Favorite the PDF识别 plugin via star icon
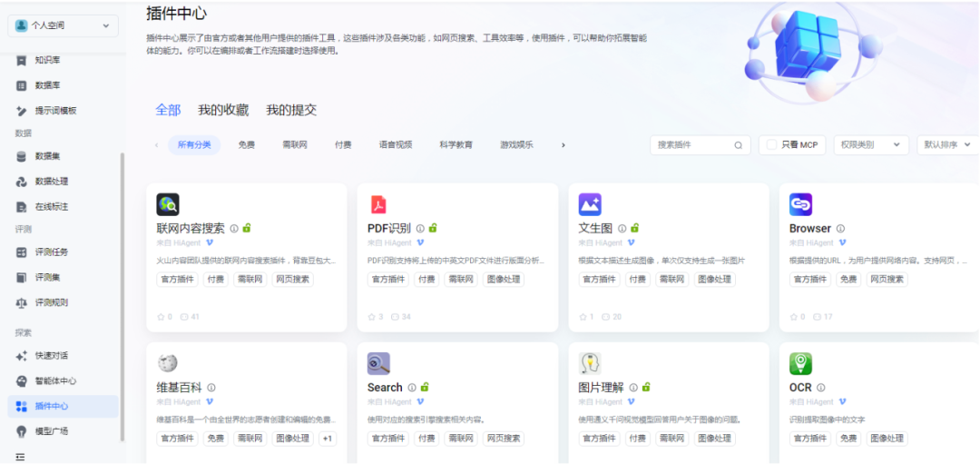The image size is (980, 464). click(372, 317)
